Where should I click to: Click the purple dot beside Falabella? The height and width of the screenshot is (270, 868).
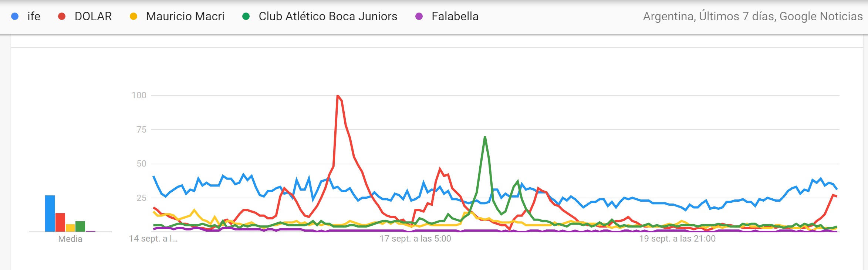419,16
